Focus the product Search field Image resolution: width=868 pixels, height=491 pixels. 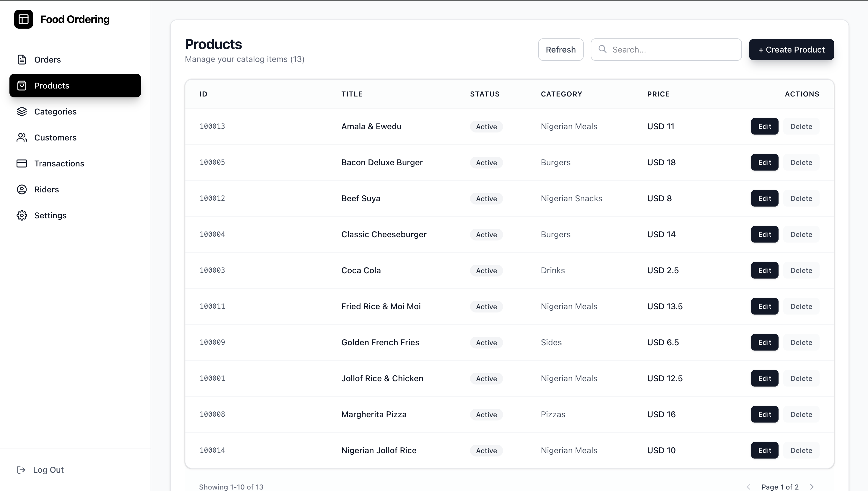(x=671, y=50)
